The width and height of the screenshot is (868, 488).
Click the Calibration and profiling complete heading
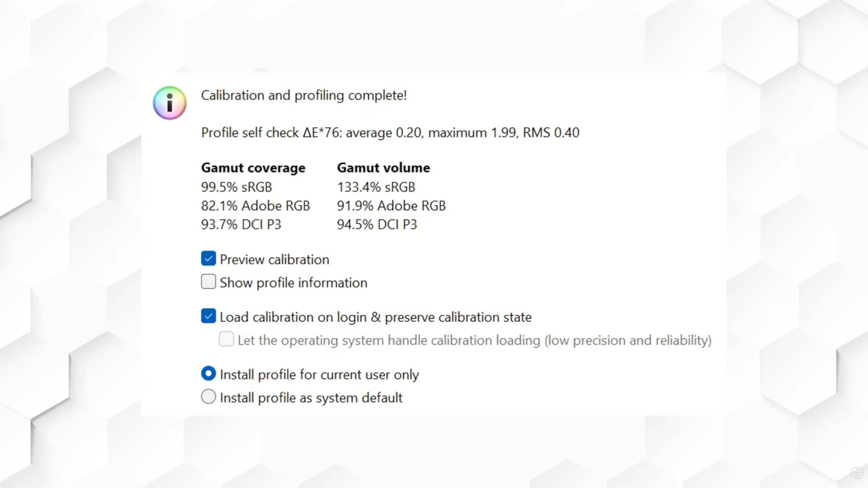[x=304, y=95]
